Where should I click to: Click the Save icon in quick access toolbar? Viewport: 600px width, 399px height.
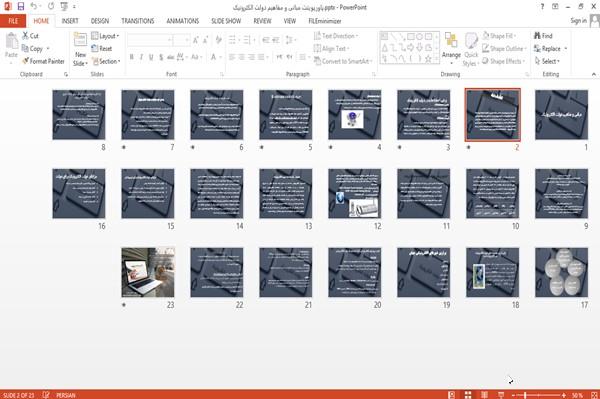point(21,6)
